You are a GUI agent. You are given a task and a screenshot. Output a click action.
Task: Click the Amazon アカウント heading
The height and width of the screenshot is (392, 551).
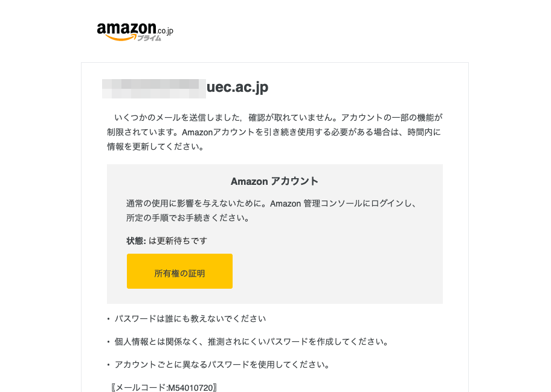point(274,181)
